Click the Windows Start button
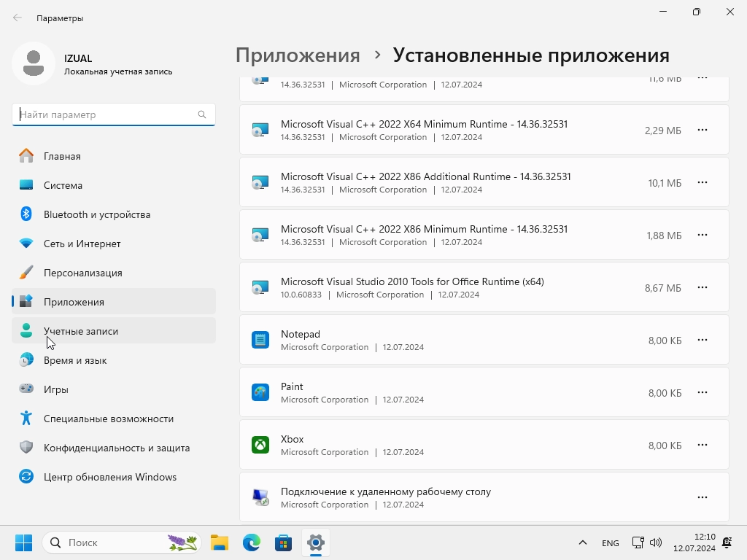 click(23, 542)
